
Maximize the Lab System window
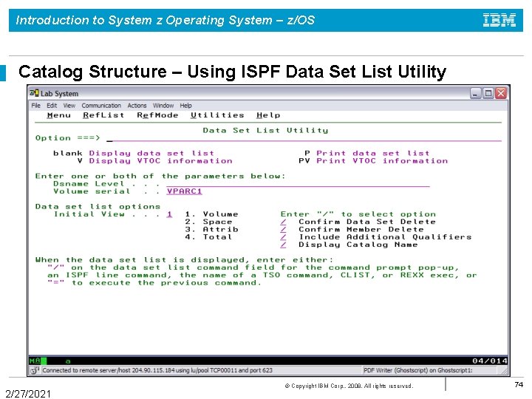(488, 93)
